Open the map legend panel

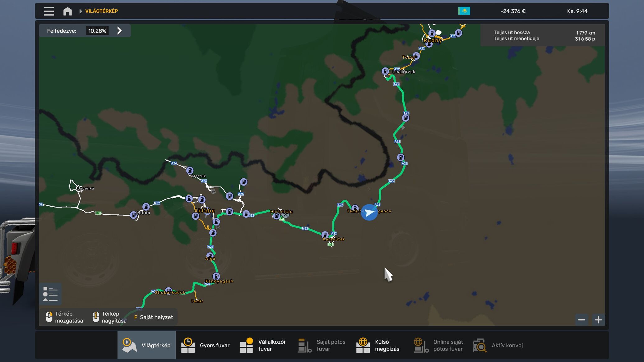pyautogui.click(x=50, y=294)
